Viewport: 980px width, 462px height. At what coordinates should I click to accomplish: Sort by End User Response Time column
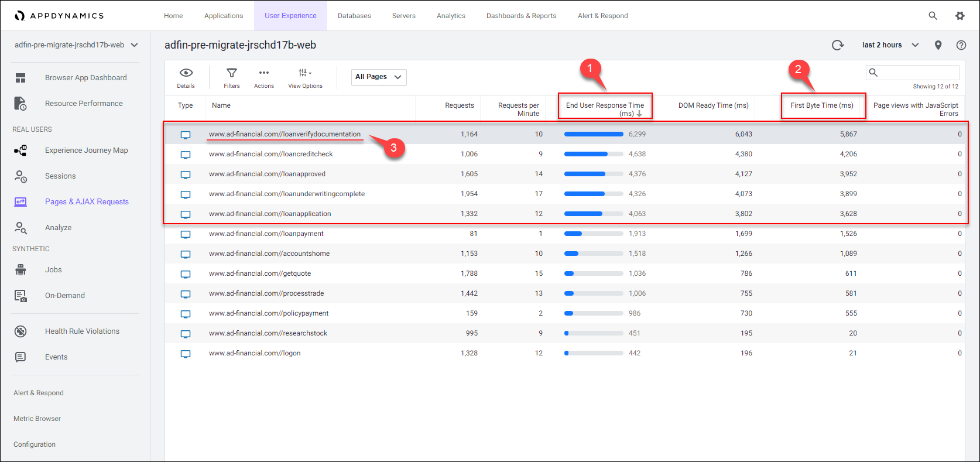[605, 106]
